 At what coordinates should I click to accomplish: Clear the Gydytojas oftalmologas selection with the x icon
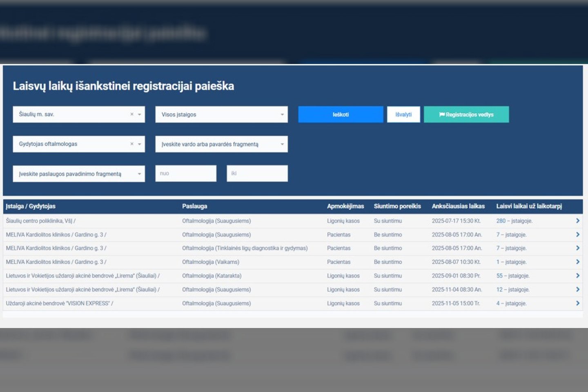coord(131,144)
